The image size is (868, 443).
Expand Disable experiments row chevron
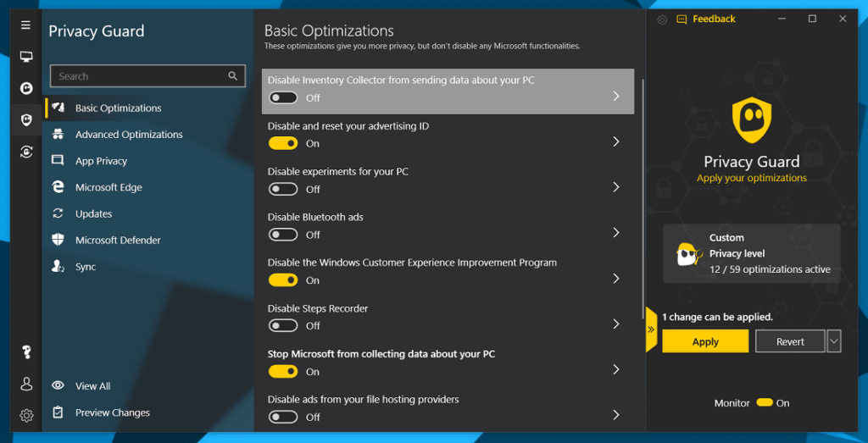point(616,187)
